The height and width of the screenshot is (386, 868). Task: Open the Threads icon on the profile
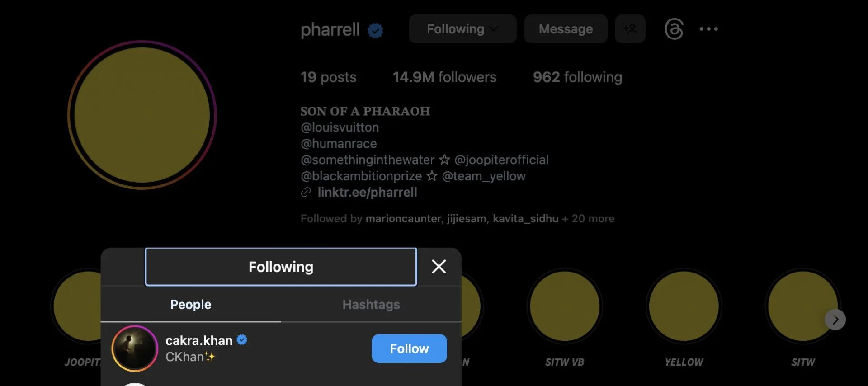674,29
